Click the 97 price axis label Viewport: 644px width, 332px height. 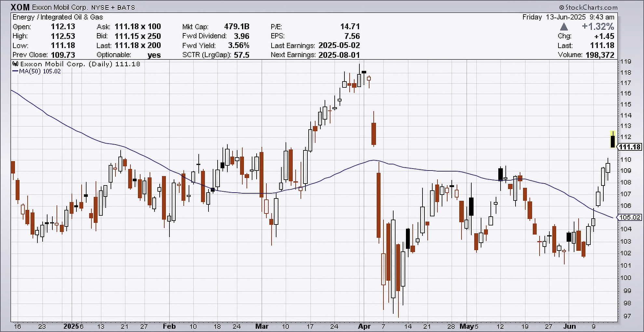[x=627, y=316]
